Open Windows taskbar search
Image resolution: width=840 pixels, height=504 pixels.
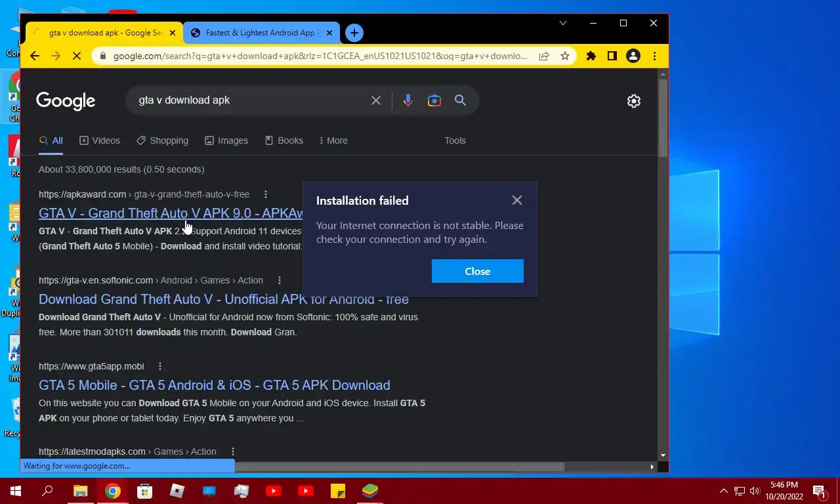coord(47,491)
